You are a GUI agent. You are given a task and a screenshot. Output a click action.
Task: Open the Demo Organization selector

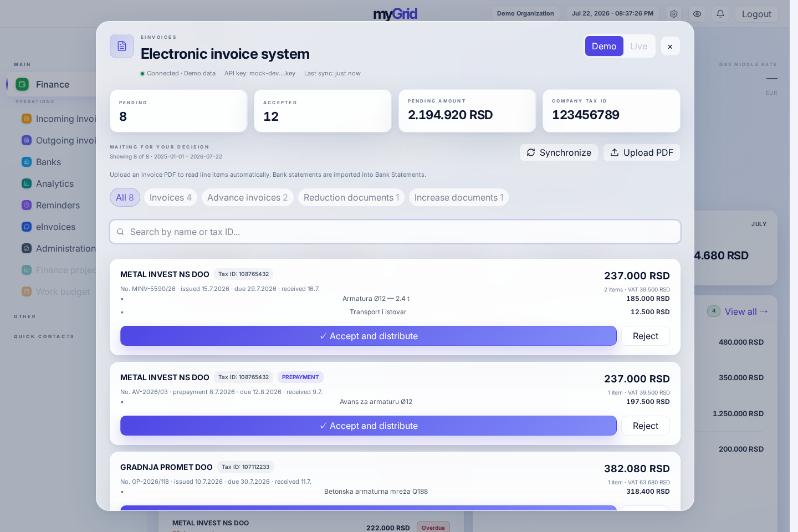(525, 14)
